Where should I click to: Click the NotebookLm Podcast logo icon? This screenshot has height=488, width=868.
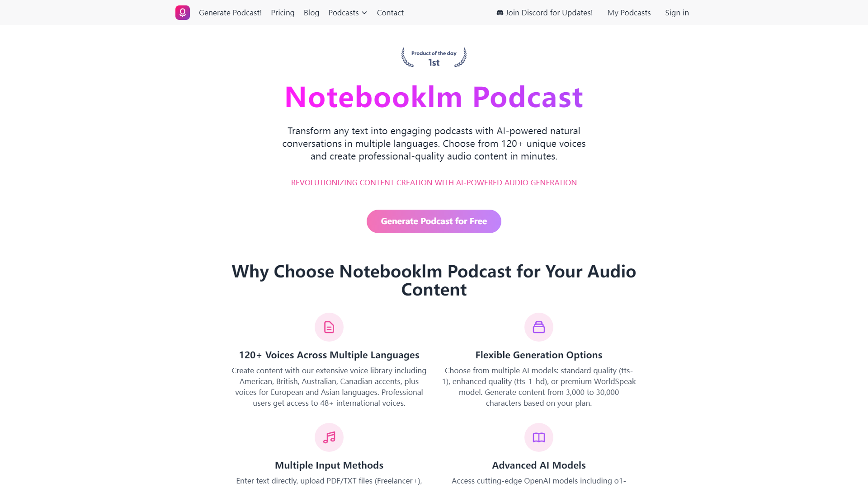pyautogui.click(x=183, y=13)
